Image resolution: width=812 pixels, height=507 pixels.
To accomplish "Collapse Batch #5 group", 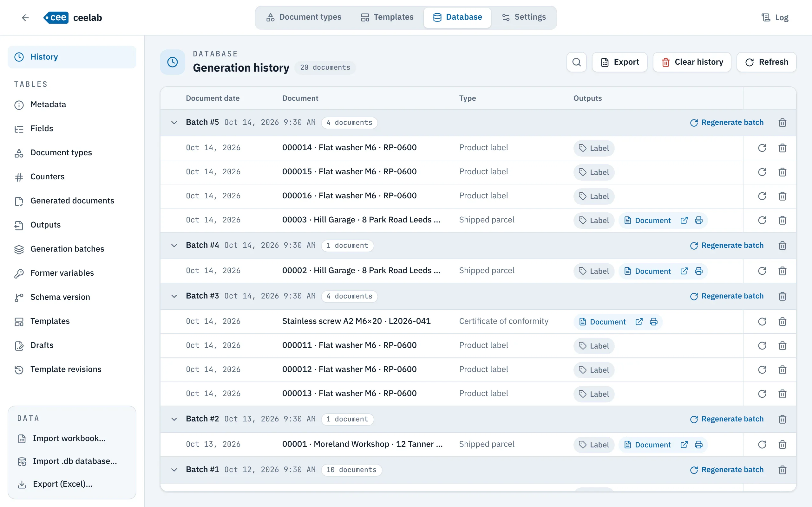I will tap(174, 123).
